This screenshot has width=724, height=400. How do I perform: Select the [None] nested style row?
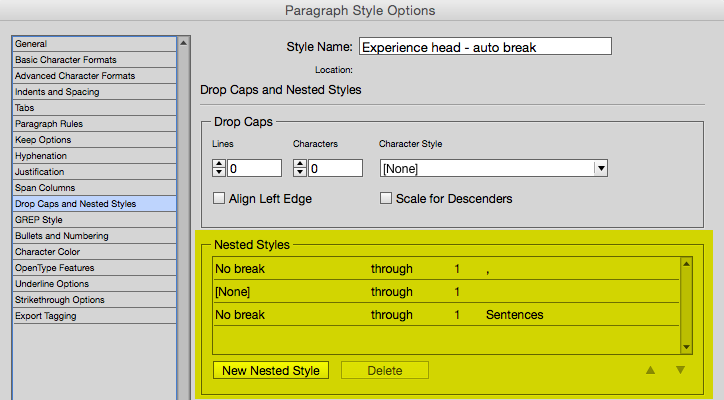[x=446, y=291]
